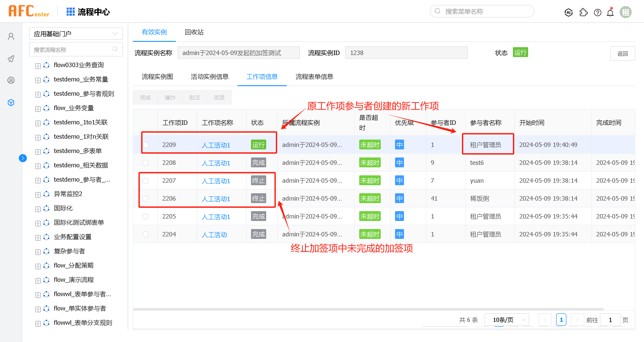Select radio button for work item 2204
The image size is (644, 342).
pos(145,234)
